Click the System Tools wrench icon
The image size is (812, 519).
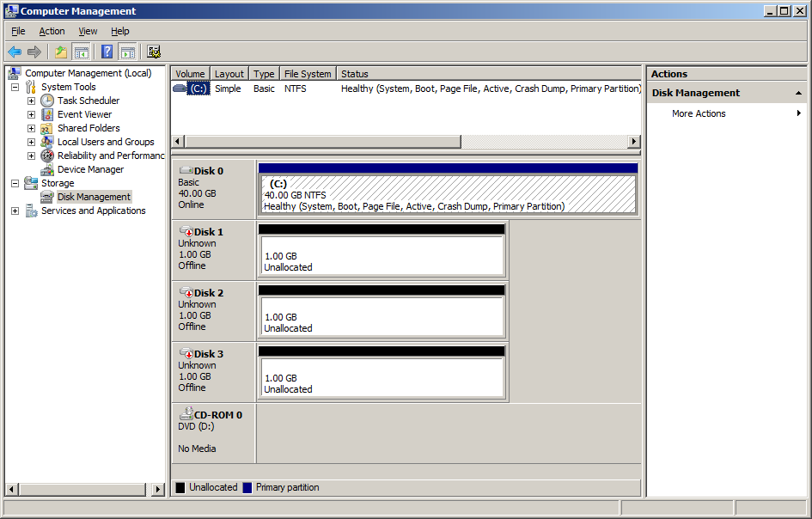point(31,87)
